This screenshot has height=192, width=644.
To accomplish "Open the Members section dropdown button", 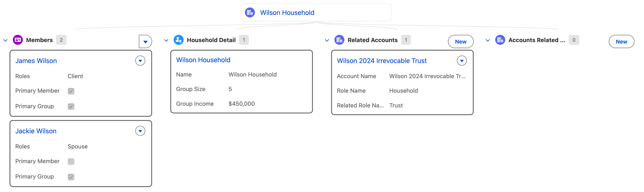I will tap(145, 42).
